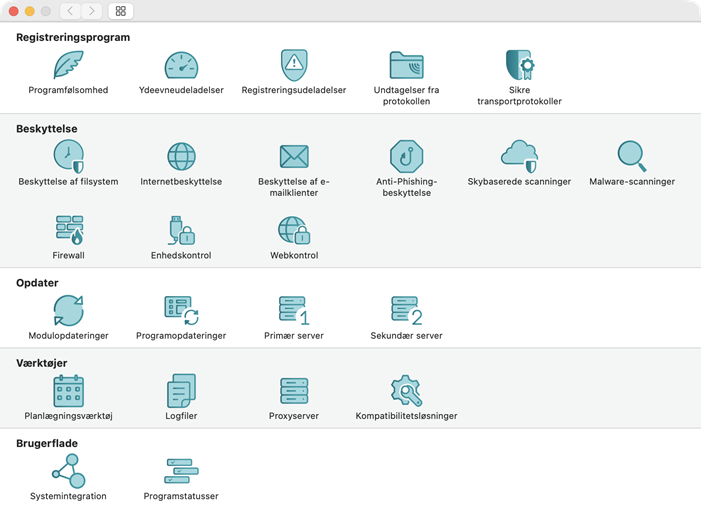
Task: Click the Beskyttelse af filsystem label
Action: pos(68,182)
